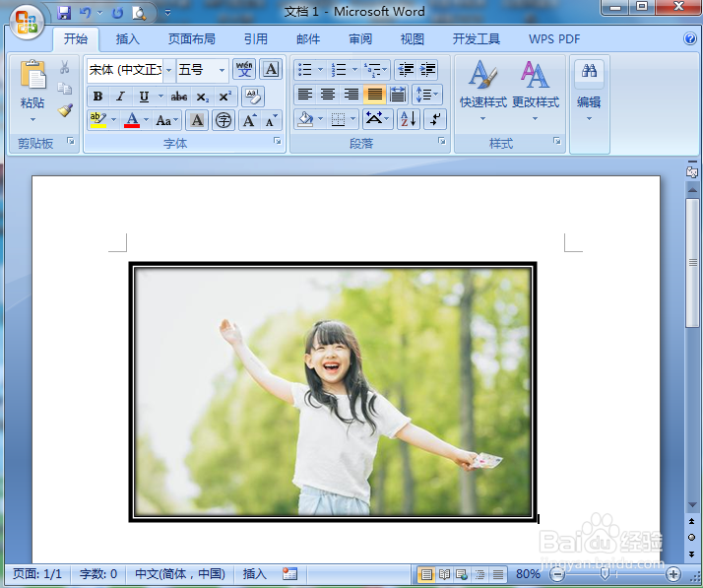Insert an enclosed character (字) symbol
703x588 pixels.
[224, 120]
